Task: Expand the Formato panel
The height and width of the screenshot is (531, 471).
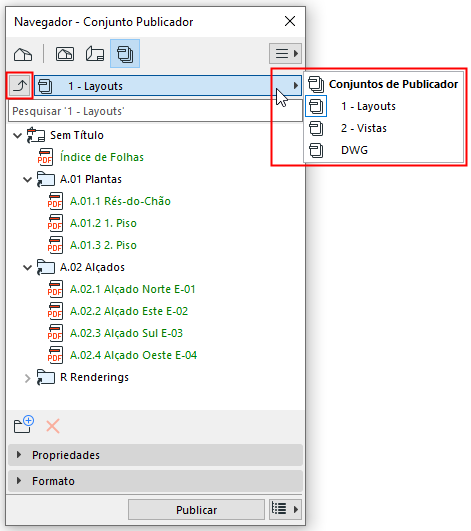Action: (x=155, y=481)
